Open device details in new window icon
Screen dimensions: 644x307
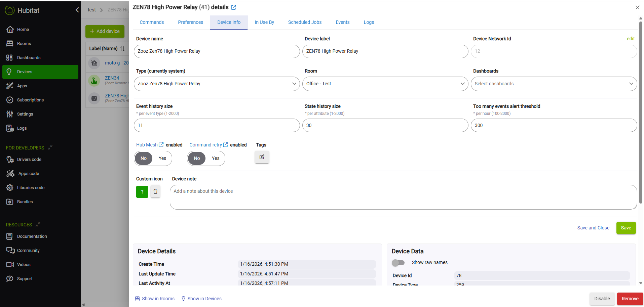(x=233, y=7)
